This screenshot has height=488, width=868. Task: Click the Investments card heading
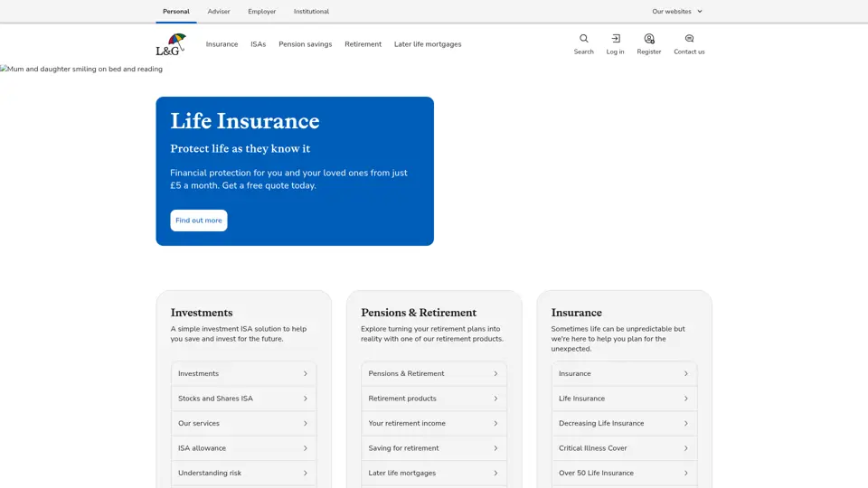click(202, 313)
